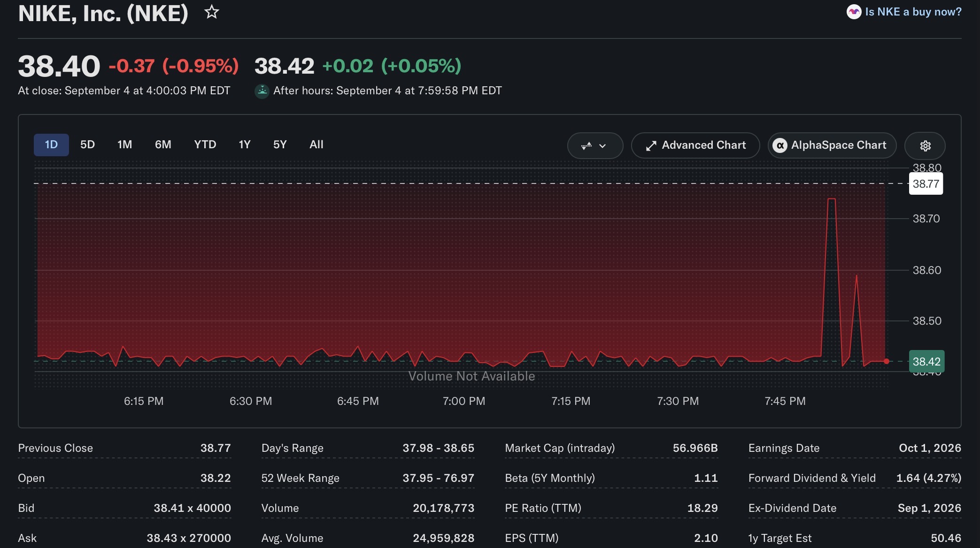Click the NIKE, Inc. (NKE) title
The height and width of the screenshot is (548, 980).
coord(103,13)
